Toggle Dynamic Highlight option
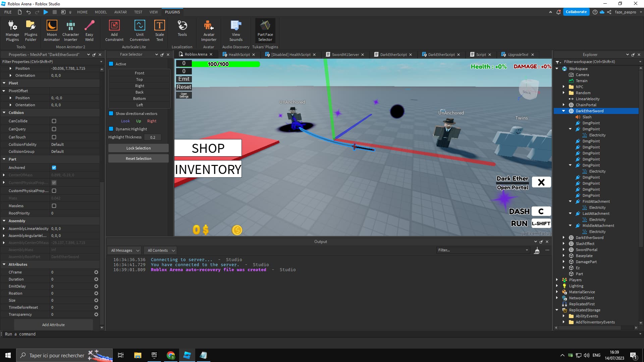This screenshot has height=362, width=644. (111, 129)
